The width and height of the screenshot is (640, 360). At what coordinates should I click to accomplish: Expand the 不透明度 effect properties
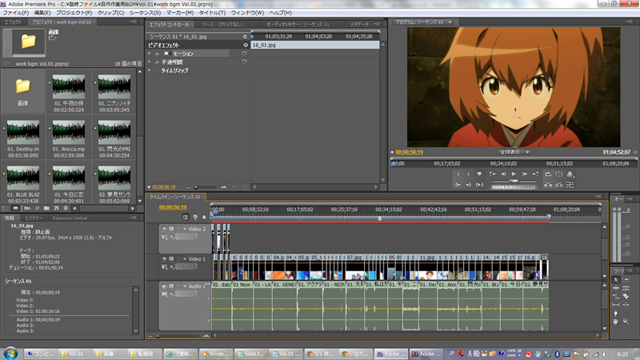149,62
